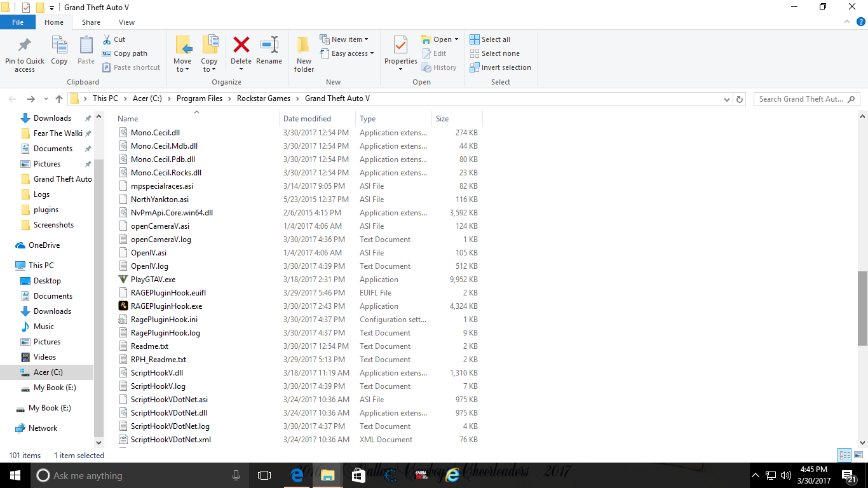Open Downloads in Quick access

pyautogui.click(x=52, y=118)
